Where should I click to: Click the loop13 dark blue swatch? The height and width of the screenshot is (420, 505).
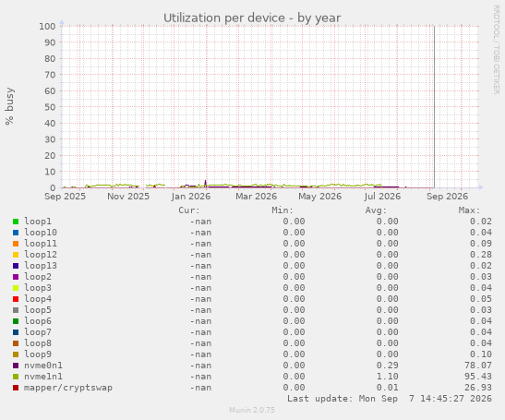pos(16,266)
